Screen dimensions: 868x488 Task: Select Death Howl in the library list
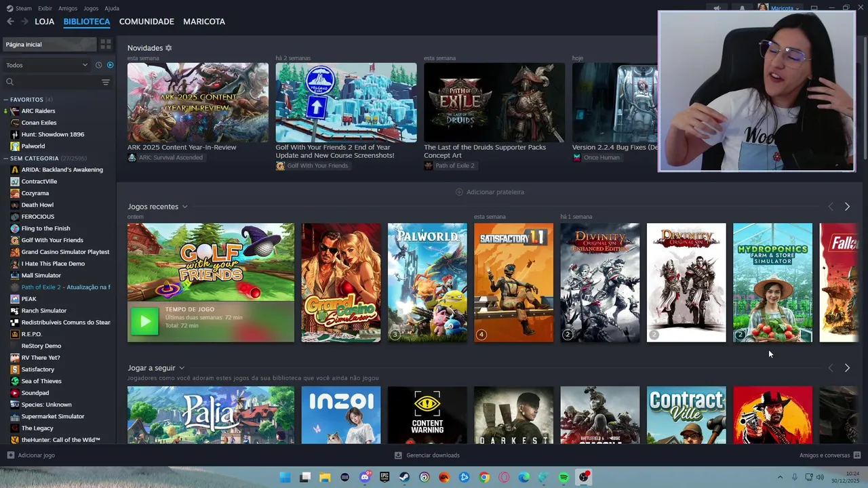click(37, 205)
